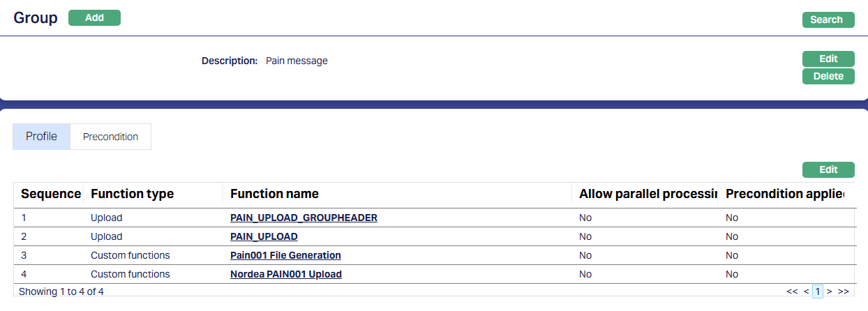Screen dimensions: 868x311
Task: Open the PAIN_UPLOAD function link
Action: pos(264,236)
